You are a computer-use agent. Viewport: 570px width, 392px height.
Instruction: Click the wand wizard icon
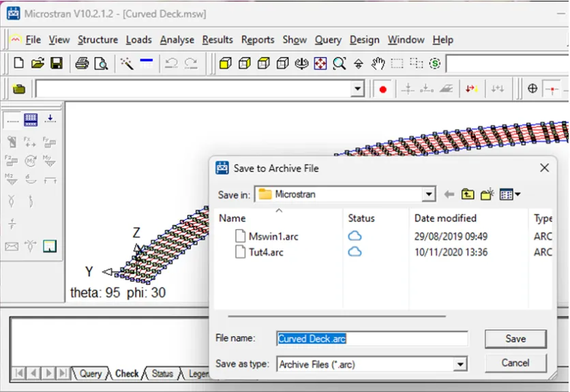(127, 63)
